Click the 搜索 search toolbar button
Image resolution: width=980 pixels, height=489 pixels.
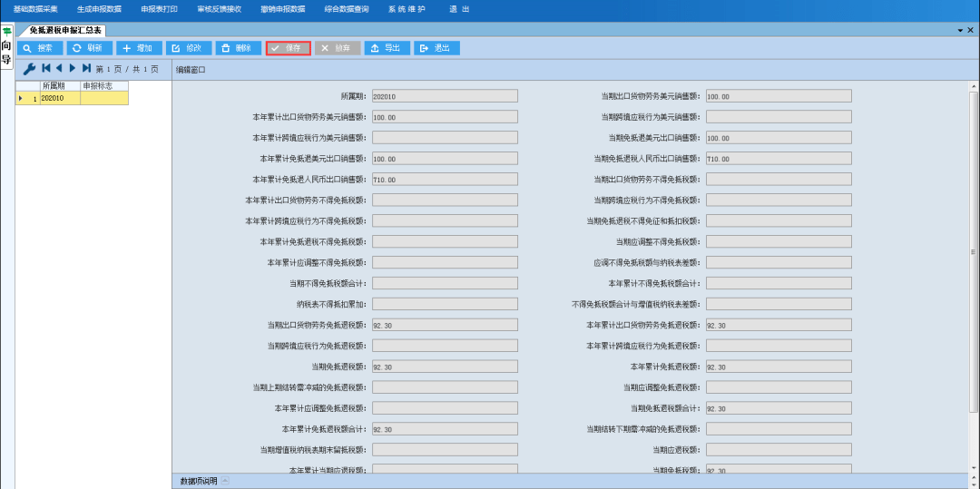tap(40, 48)
